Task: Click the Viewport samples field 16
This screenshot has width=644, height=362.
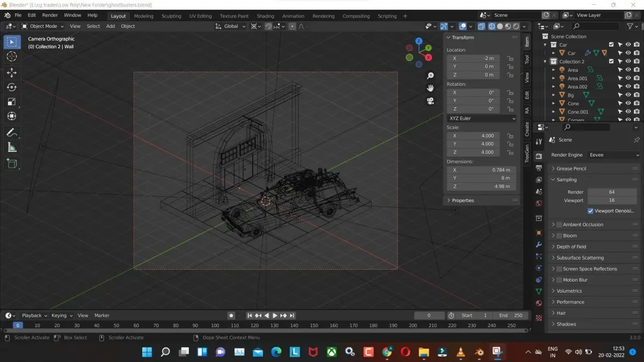Action: 612,201
